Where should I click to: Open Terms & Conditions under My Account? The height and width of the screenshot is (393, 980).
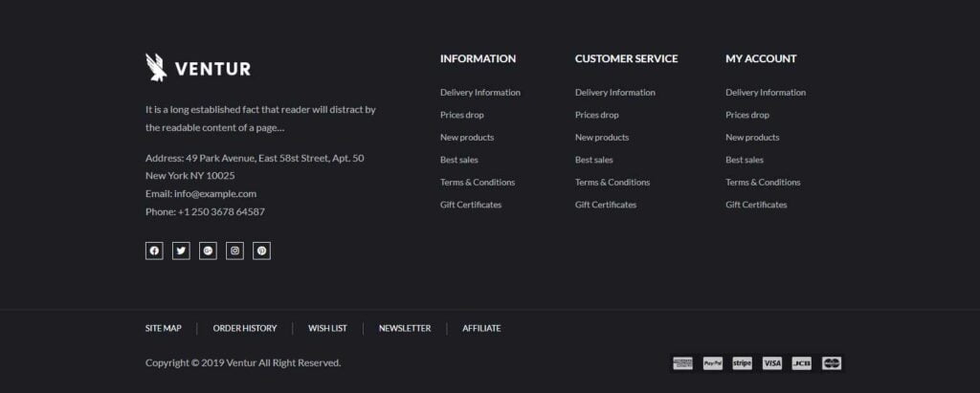click(763, 183)
